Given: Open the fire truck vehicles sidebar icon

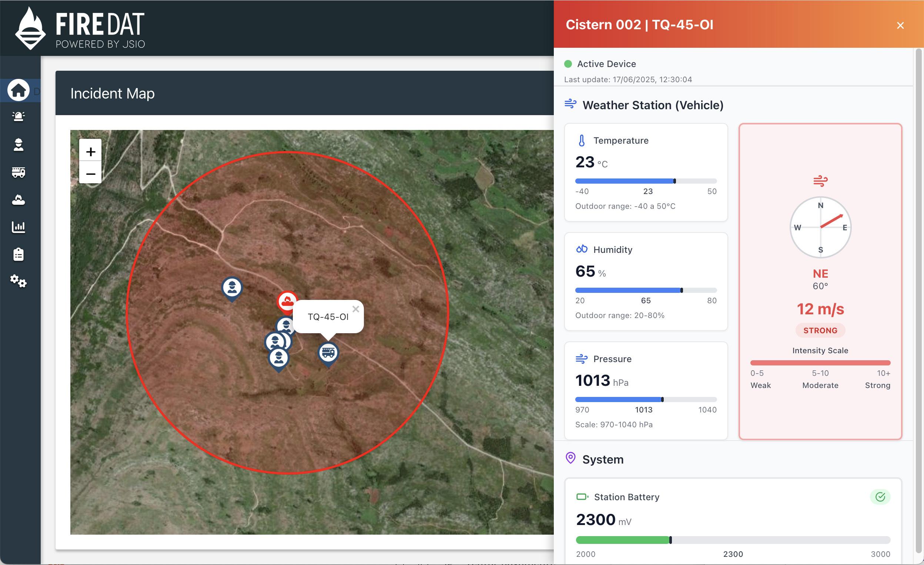Looking at the screenshot, I should pyautogui.click(x=19, y=172).
